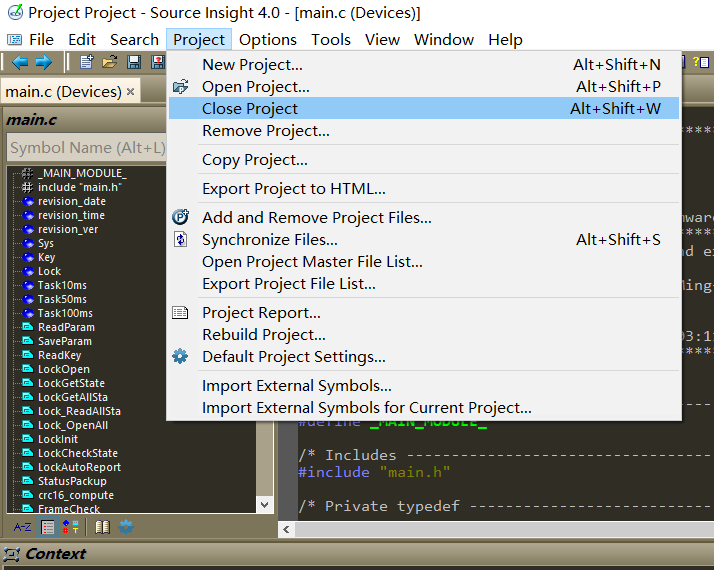Open the Edit menu
The image size is (714, 570).
(82, 40)
